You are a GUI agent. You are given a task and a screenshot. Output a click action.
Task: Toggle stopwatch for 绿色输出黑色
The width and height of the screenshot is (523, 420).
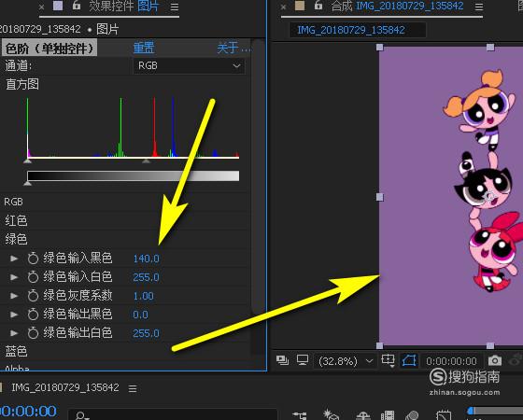[x=33, y=315]
